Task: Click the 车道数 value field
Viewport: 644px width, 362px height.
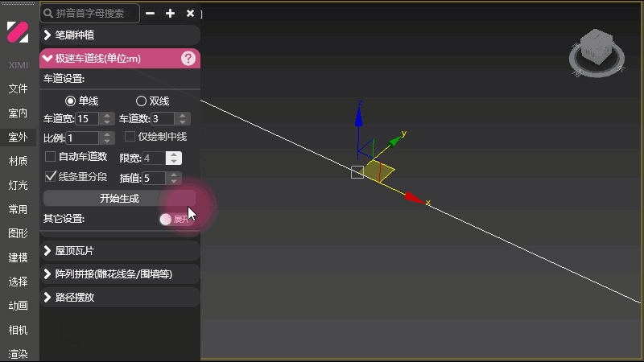Action: 163,118
